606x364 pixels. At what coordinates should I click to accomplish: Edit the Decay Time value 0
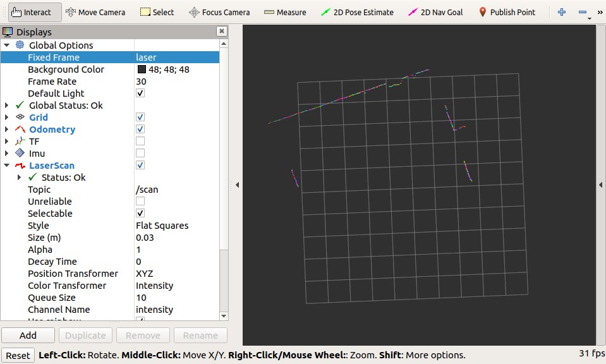[x=177, y=261]
